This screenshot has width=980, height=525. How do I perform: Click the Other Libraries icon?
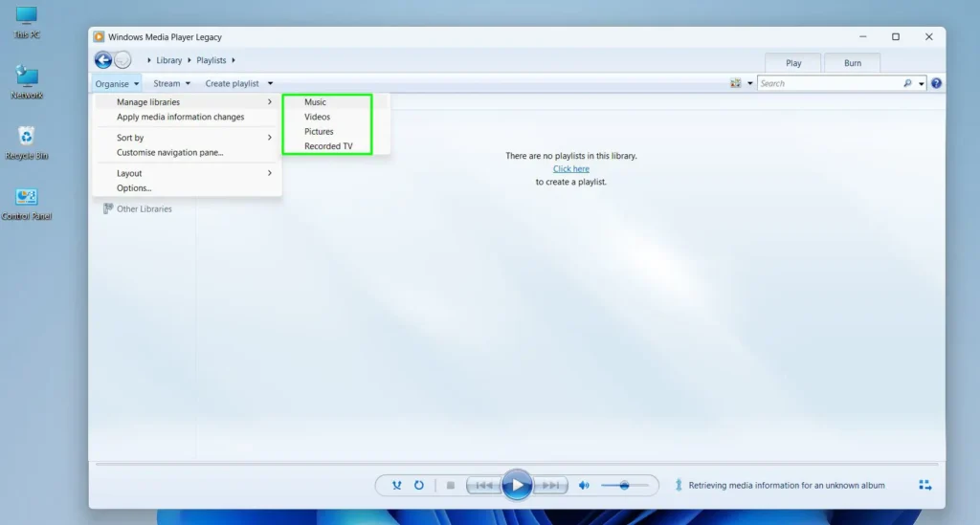[108, 208]
